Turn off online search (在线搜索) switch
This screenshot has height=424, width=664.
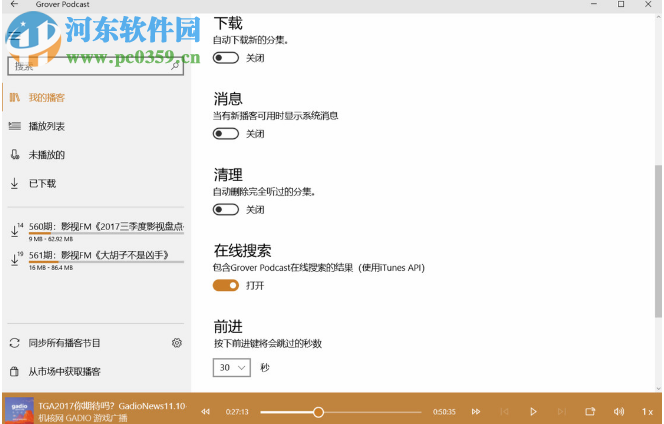pos(226,285)
